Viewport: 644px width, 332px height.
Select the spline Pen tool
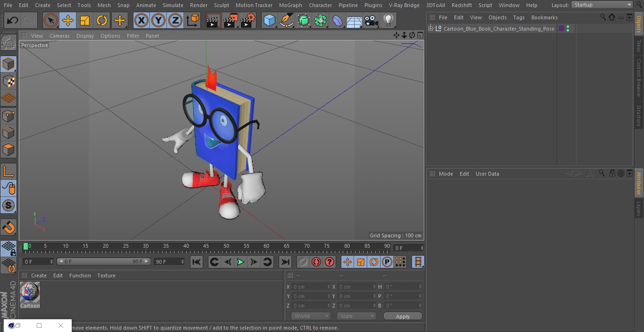tap(286, 20)
